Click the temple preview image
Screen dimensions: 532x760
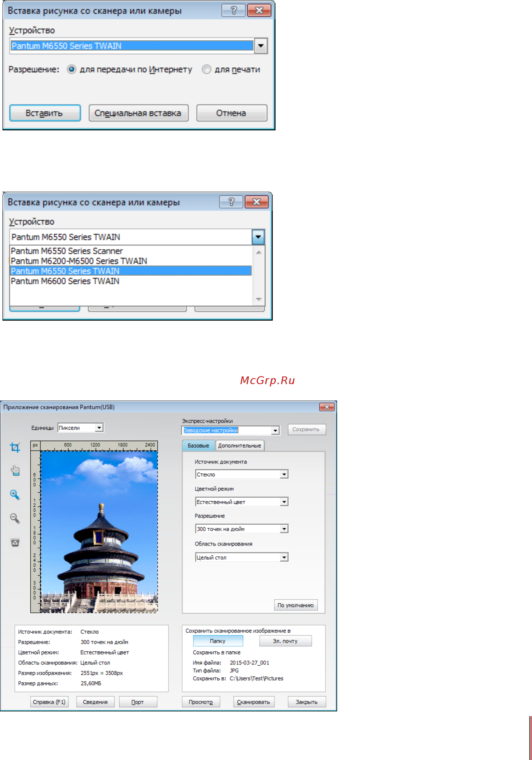tap(99, 532)
